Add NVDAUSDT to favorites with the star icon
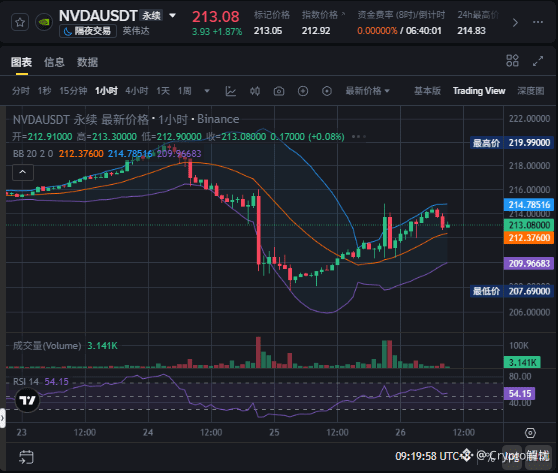 coord(20,23)
